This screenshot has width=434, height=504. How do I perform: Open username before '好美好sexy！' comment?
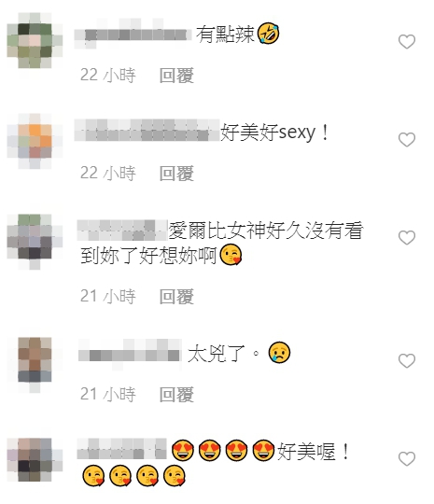pos(147,130)
